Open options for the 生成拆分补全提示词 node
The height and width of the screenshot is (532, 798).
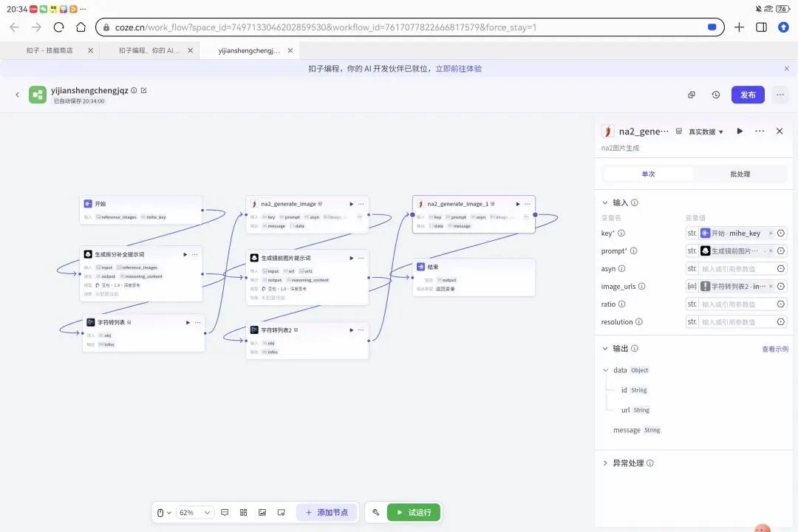[x=195, y=254]
